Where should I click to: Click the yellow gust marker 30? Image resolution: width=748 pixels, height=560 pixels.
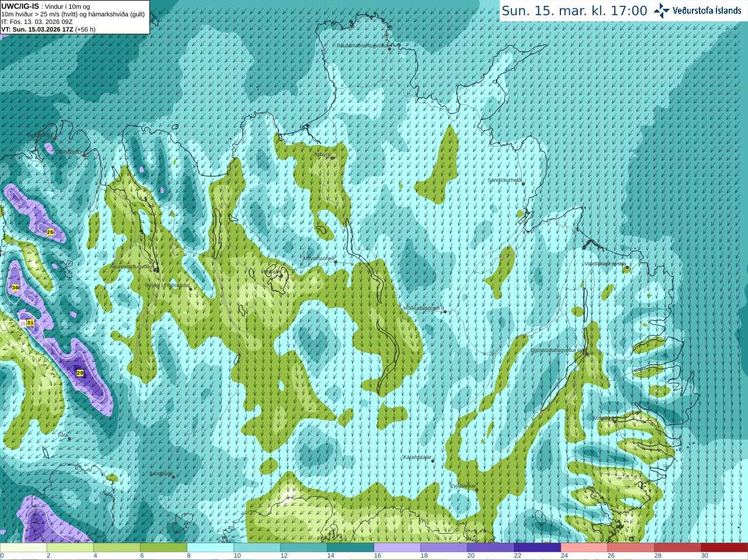click(x=15, y=288)
